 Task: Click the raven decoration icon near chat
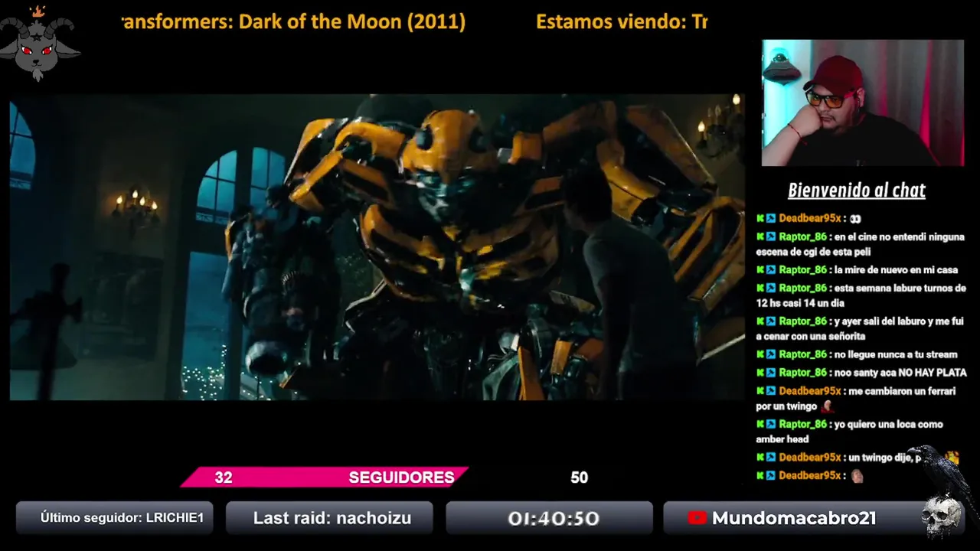pyautogui.click(x=942, y=471)
